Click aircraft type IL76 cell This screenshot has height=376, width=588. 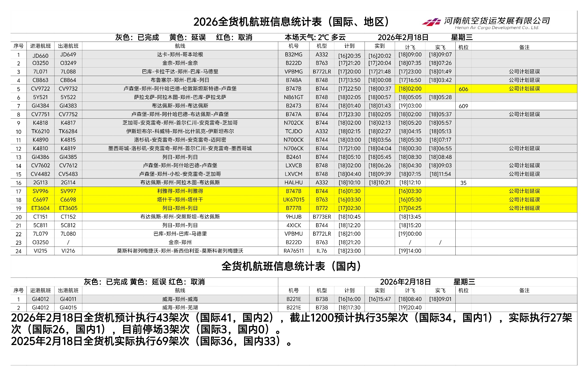(322, 251)
